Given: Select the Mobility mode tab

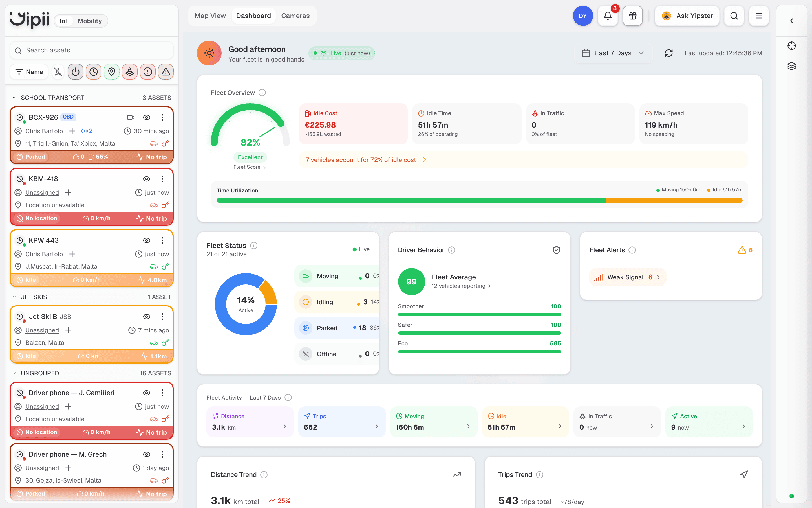Looking at the screenshot, I should (90, 21).
